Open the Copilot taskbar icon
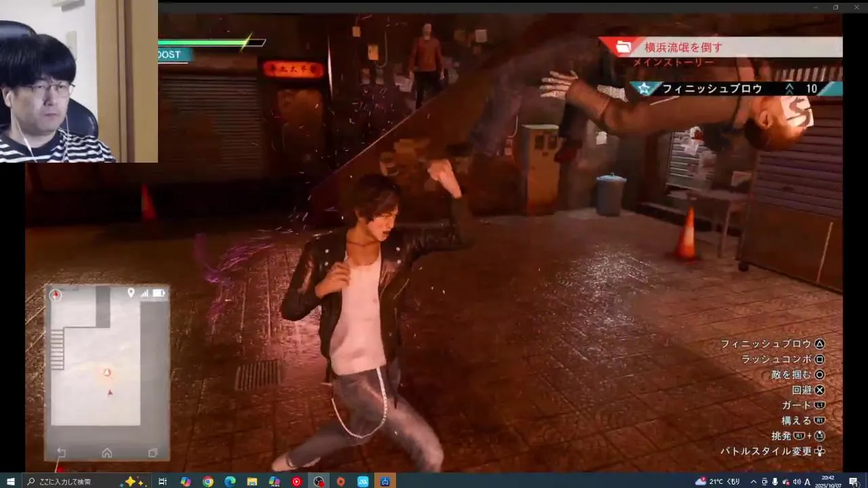Viewport: 868px width, 488px height. pyautogui.click(x=185, y=481)
